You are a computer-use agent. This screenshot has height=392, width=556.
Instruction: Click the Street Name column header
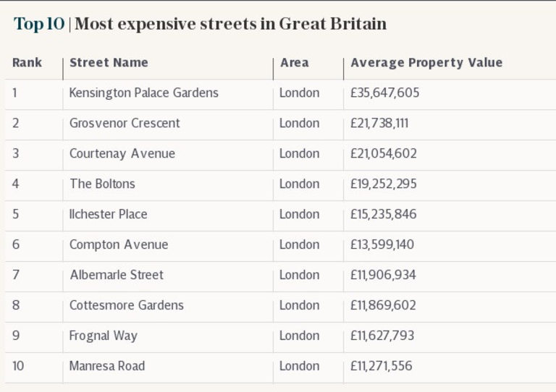[x=109, y=63]
